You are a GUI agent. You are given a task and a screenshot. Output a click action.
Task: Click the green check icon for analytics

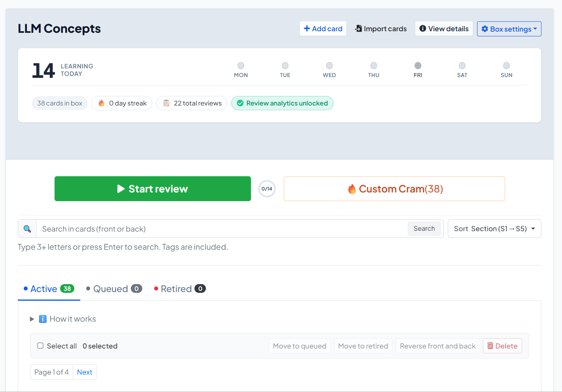click(x=240, y=103)
